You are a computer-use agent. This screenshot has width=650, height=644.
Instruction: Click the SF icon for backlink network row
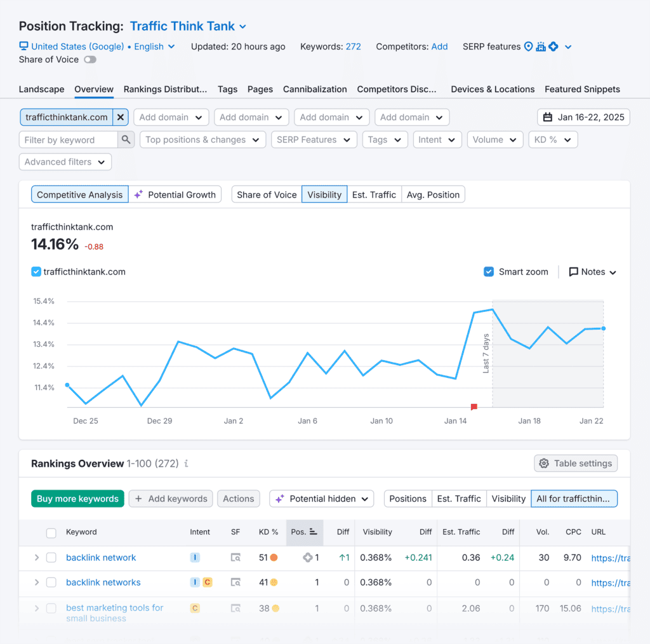click(x=235, y=558)
